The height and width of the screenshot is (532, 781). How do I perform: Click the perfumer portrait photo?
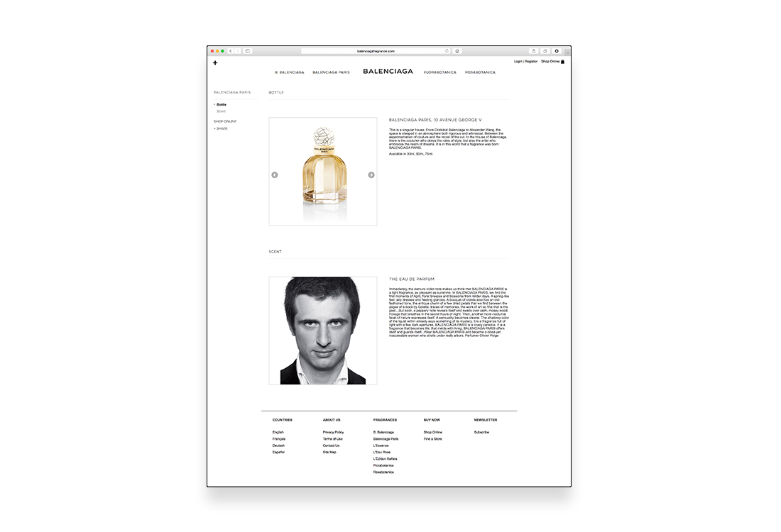click(323, 331)
